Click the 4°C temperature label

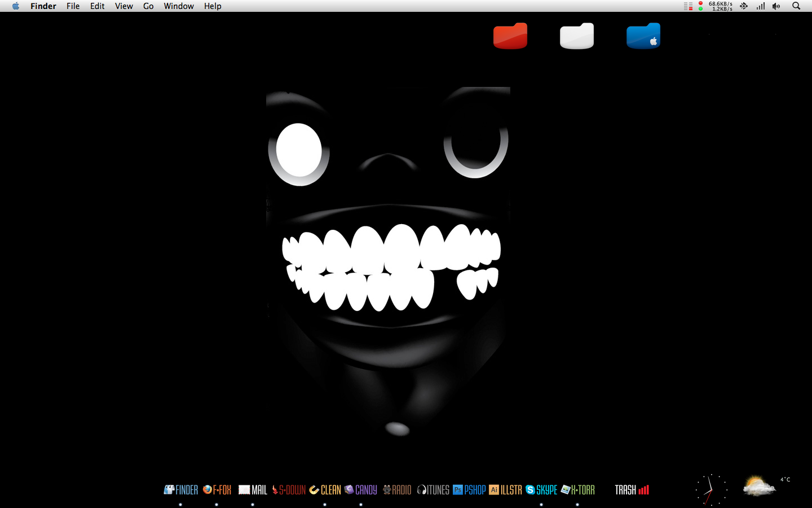(785, 480)
